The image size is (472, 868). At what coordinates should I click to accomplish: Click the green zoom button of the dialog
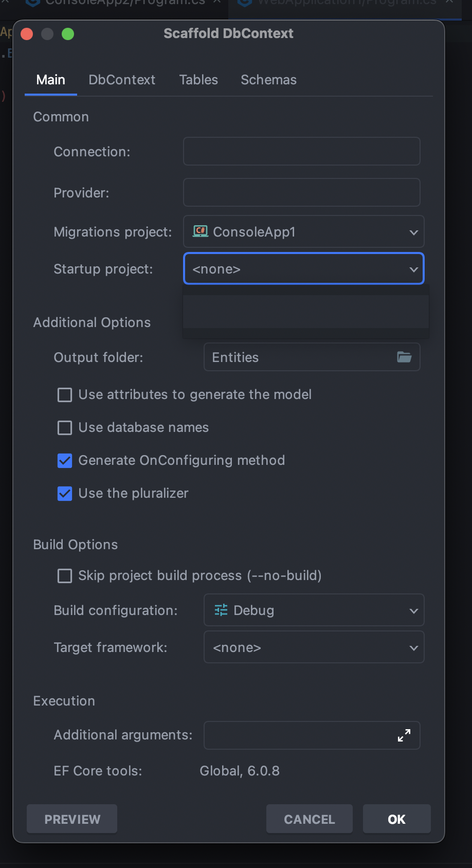pyautogui.click(x=67, y=34)
